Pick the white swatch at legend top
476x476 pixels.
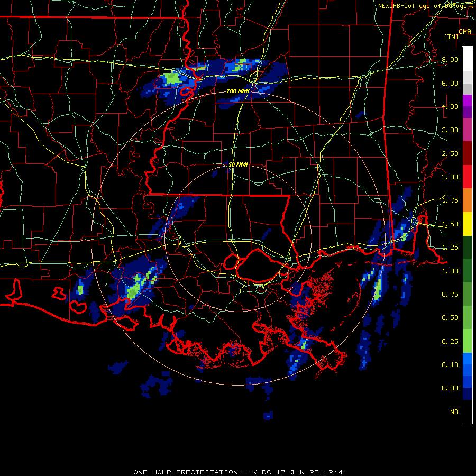[467, 59]
